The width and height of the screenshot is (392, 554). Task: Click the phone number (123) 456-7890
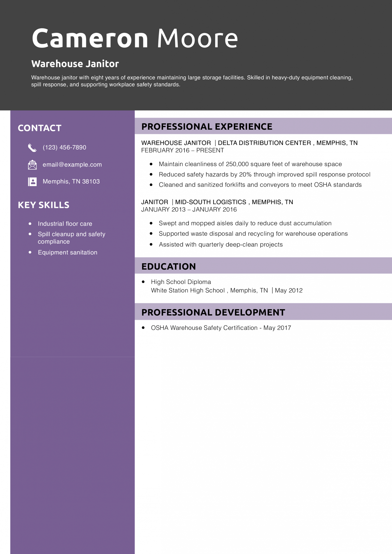tap(64, 148)
